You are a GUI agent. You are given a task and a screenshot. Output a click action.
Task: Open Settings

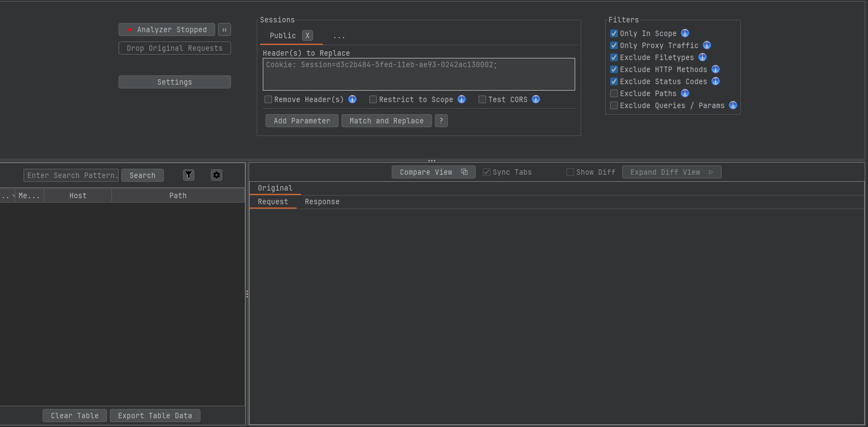pos(175,82)
